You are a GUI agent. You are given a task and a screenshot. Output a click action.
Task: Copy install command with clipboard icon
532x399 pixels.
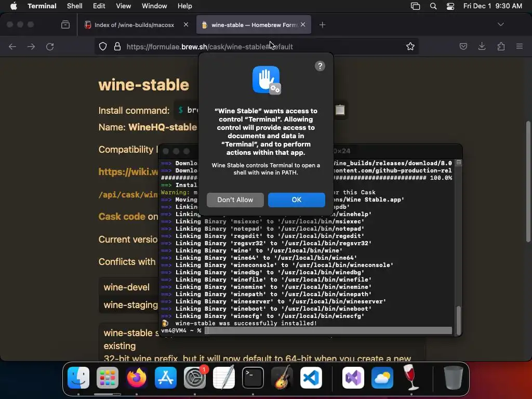[x=340, y=110]
